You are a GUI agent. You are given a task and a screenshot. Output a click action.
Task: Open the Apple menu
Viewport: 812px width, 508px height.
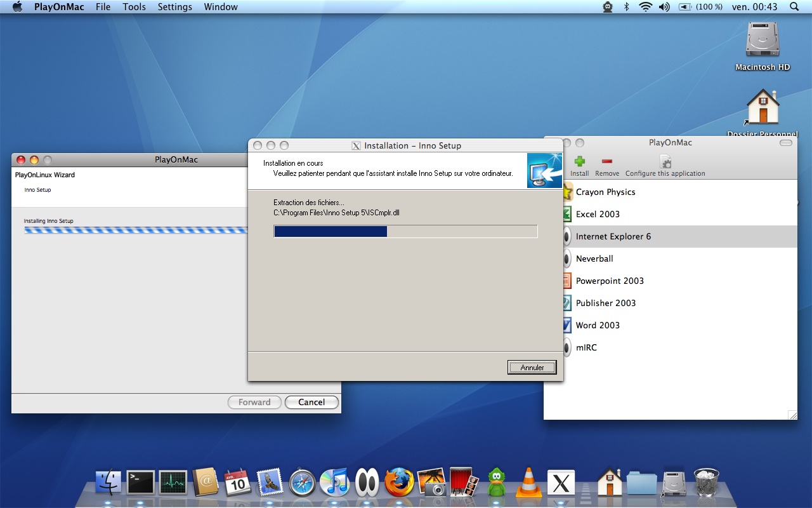17,7
